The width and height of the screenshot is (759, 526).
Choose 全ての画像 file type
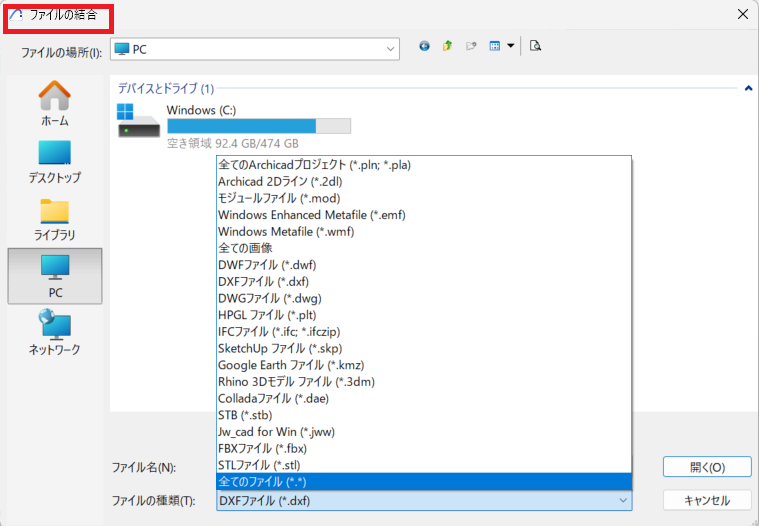424,248
